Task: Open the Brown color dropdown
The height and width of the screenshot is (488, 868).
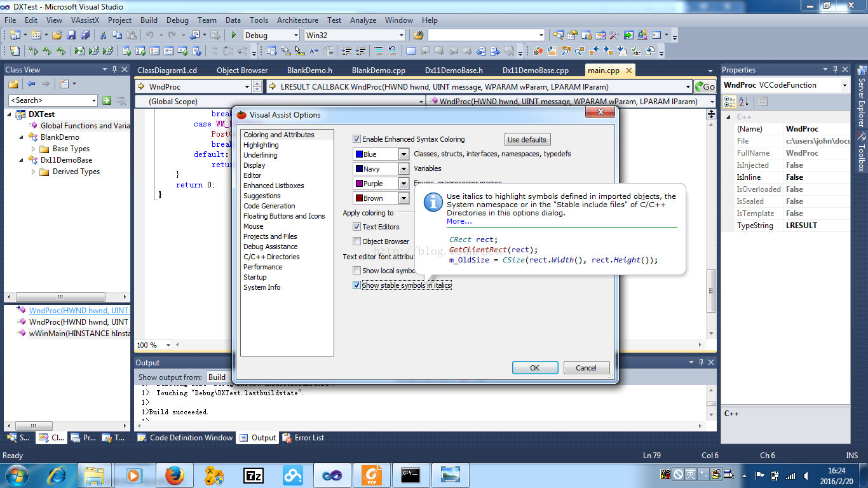Action: (403, 198)
